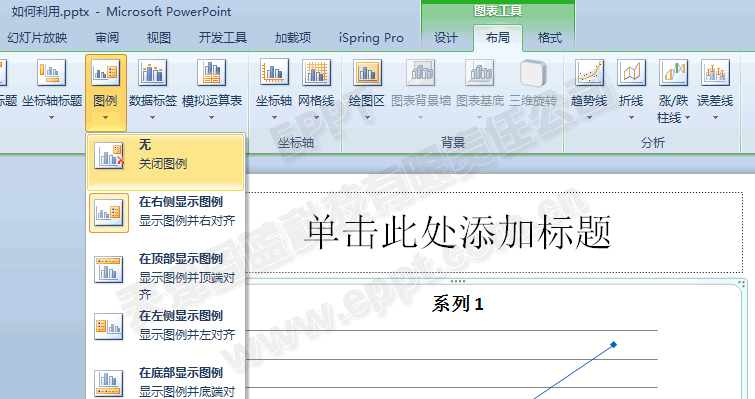Choose 在右侧显示图例 option text
755x399 pixels.
click(181, 202)
